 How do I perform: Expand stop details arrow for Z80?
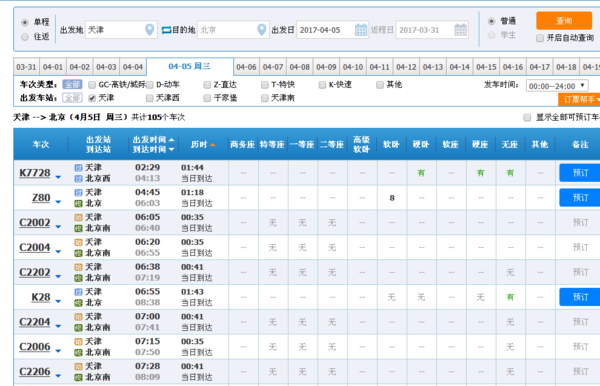click(58, 202)
